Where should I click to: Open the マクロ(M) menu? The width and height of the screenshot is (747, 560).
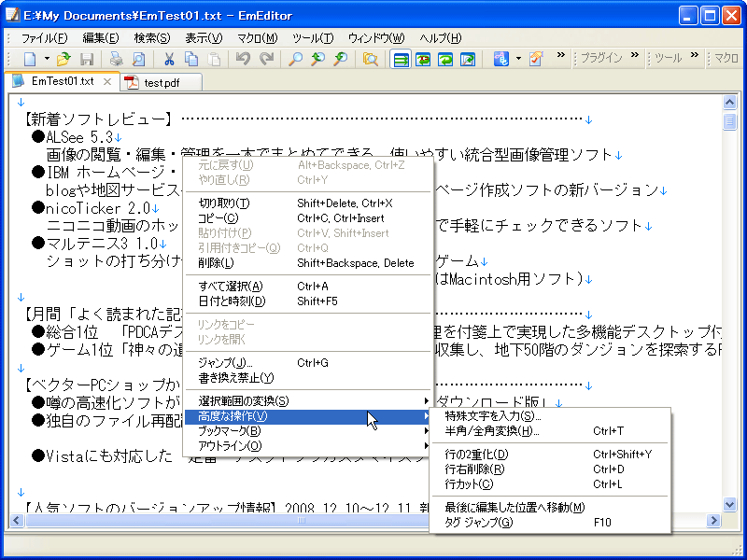pos(258,38)
